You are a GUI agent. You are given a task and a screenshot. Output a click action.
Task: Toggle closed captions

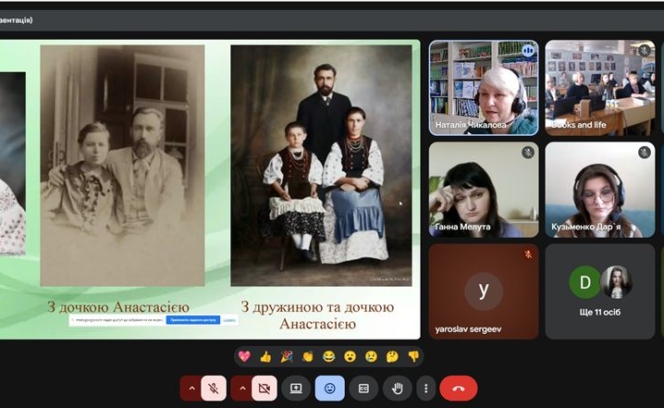[364, 388]
